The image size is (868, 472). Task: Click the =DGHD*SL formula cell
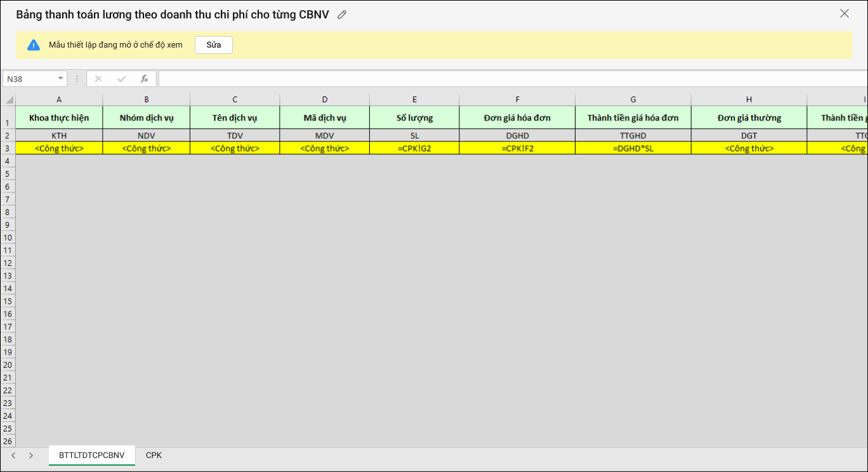tap(633, 148)
